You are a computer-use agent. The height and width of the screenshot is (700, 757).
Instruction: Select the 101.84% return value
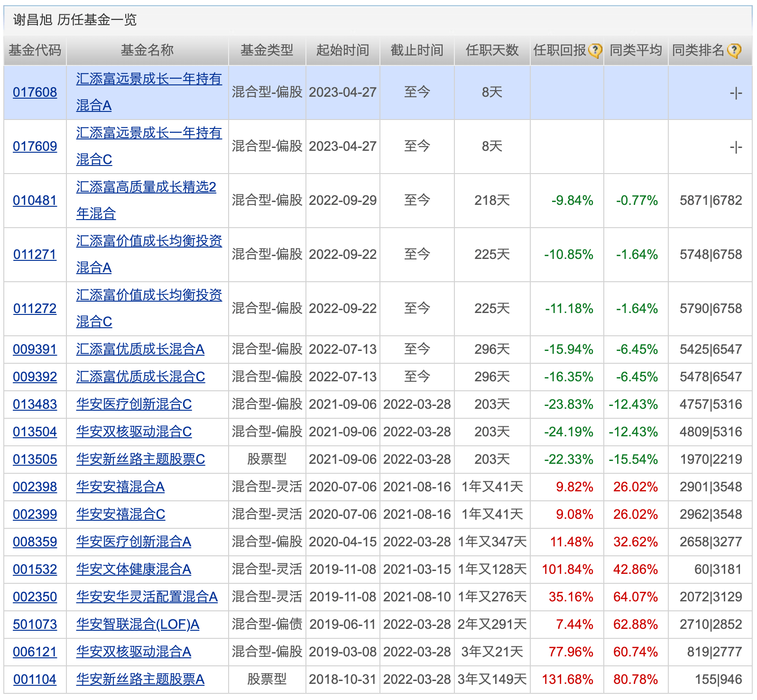(x=568, y=570)
